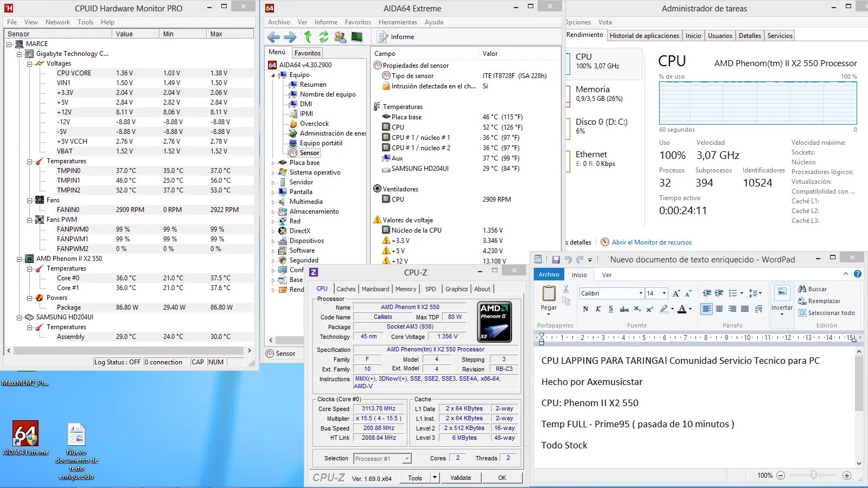Toggle superscript in WordPad

[x=649, y=309]
